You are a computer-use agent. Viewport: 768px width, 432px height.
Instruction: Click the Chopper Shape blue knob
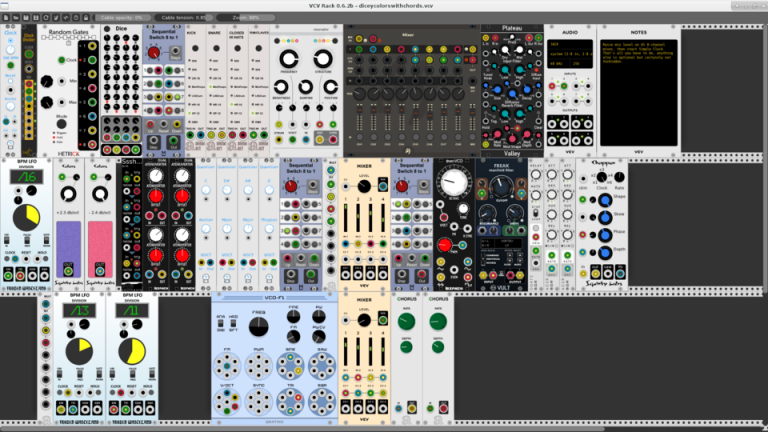point(605,200)
